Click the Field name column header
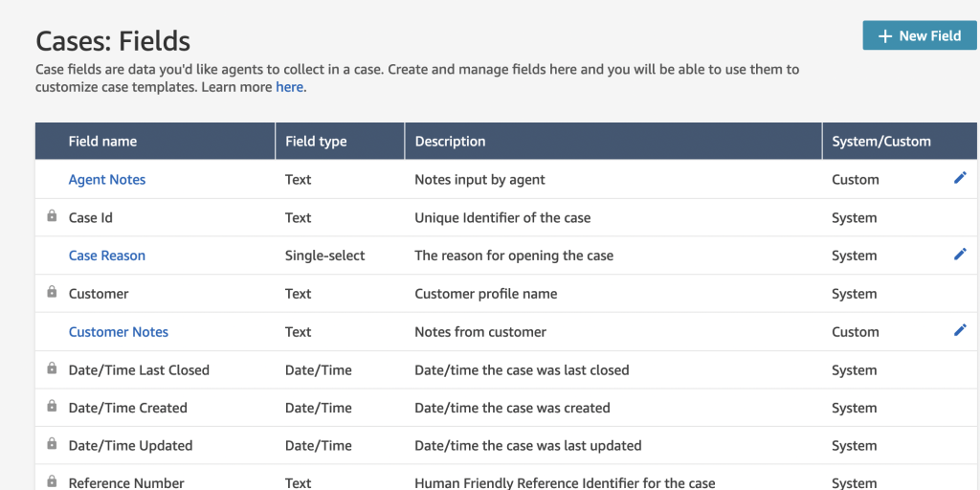Viewport: 980px width, 490px height. (x=102, y=142)
